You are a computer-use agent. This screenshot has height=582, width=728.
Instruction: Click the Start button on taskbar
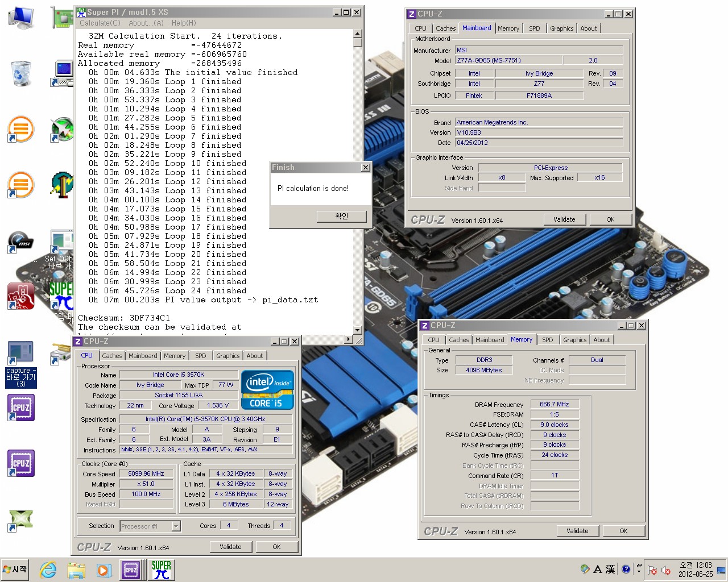[x=15, y=569]
